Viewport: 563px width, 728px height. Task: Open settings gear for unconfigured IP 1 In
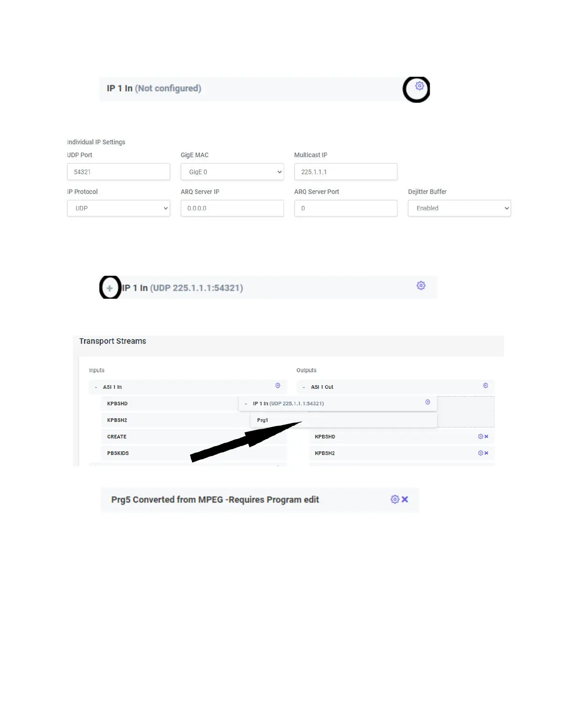point(419,86)
